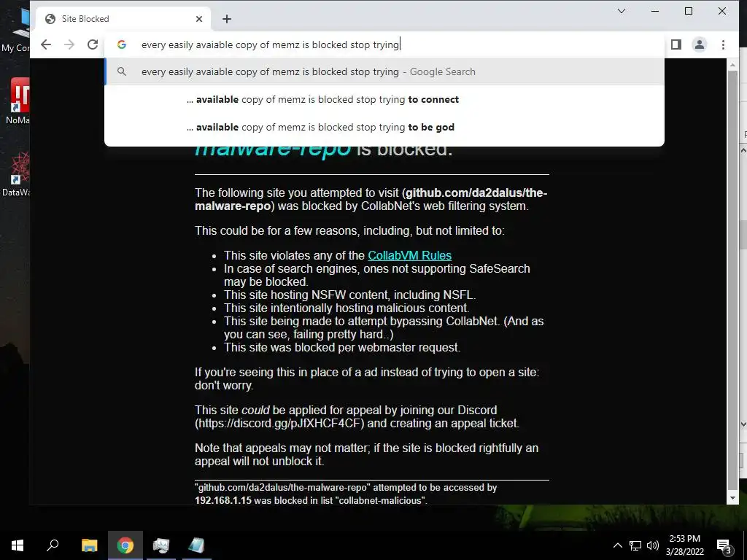Click 'This site hosting NSFW content' bullet
Viewport: 747px width, 560px height.
click(x=349, y=295)
